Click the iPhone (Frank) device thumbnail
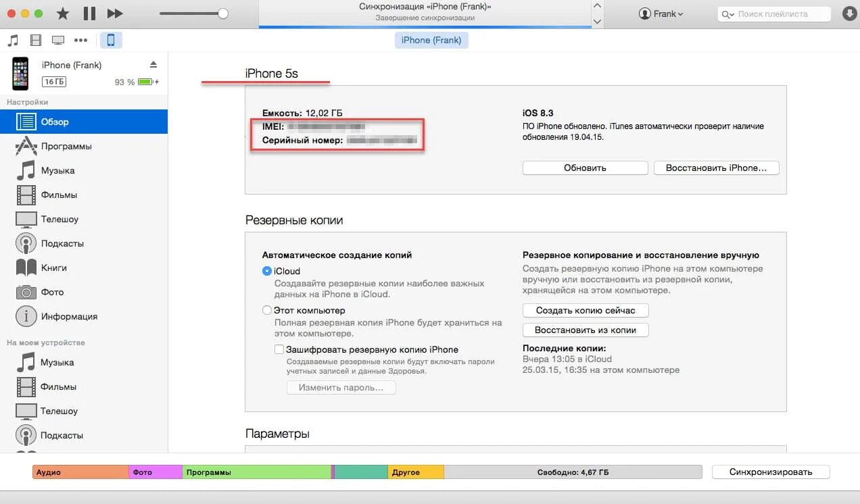The height and width of the screenshot is (504, 860). (x=20, y=74)
